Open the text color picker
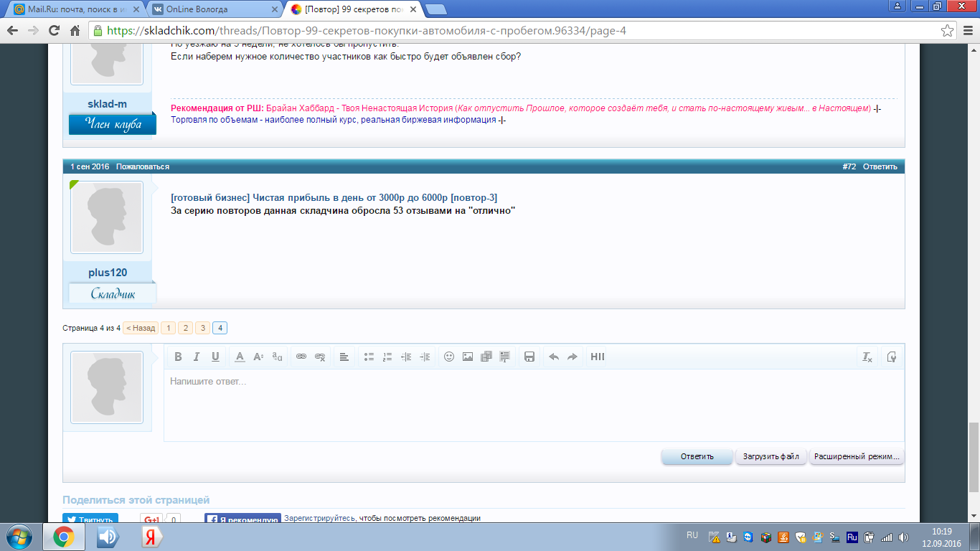The width and height of the screenshot is (980, 551). click(240, 357)
